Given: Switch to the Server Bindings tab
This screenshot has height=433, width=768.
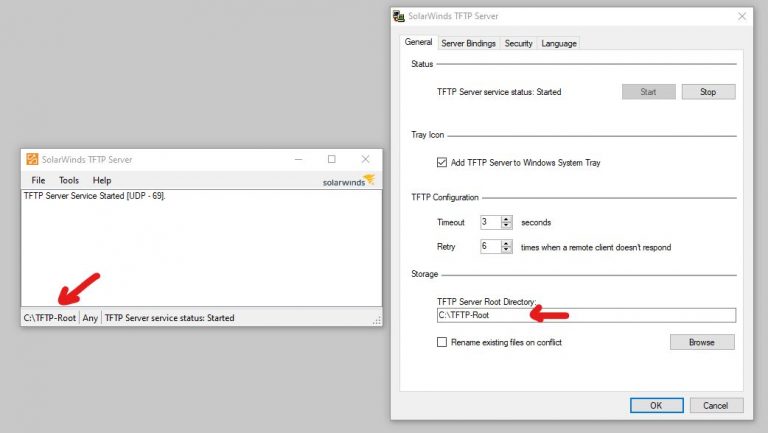Looking at the screenshot, I should coord(468,43).
